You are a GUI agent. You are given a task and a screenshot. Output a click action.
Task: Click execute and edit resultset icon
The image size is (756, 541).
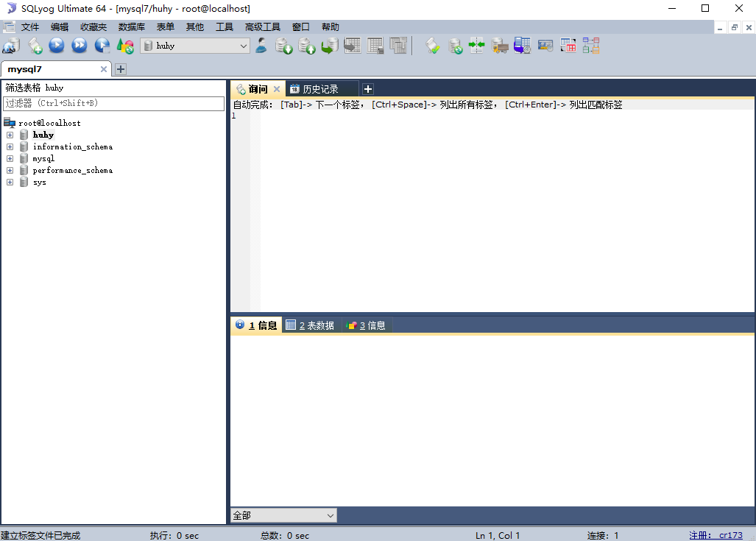click(102, 46)
